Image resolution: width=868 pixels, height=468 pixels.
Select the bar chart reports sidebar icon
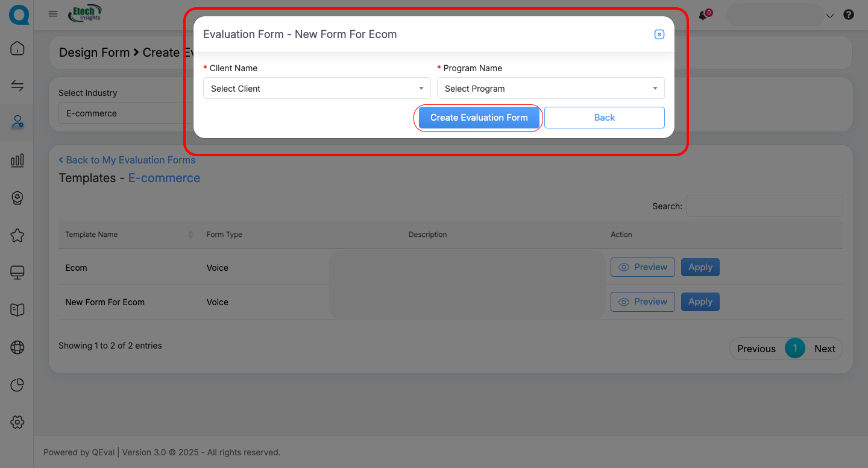17,160
